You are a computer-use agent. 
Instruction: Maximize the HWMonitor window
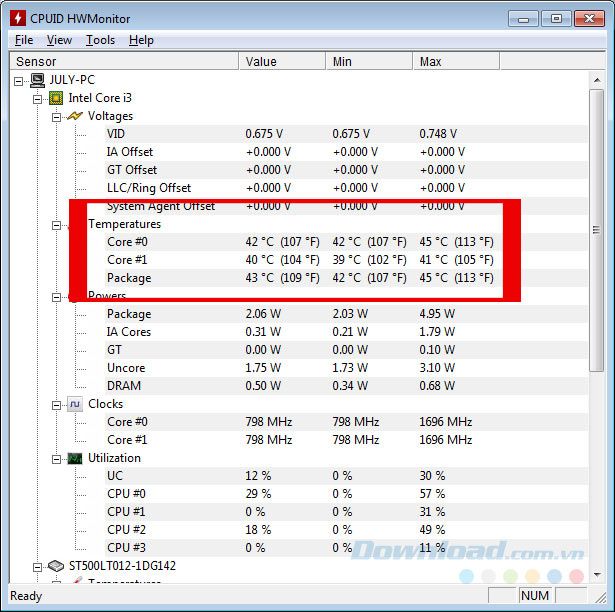point(556,19)
